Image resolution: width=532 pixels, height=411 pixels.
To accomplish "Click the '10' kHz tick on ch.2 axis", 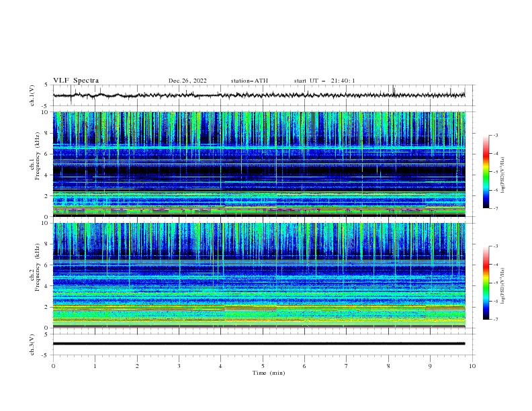I will point(46,223).
